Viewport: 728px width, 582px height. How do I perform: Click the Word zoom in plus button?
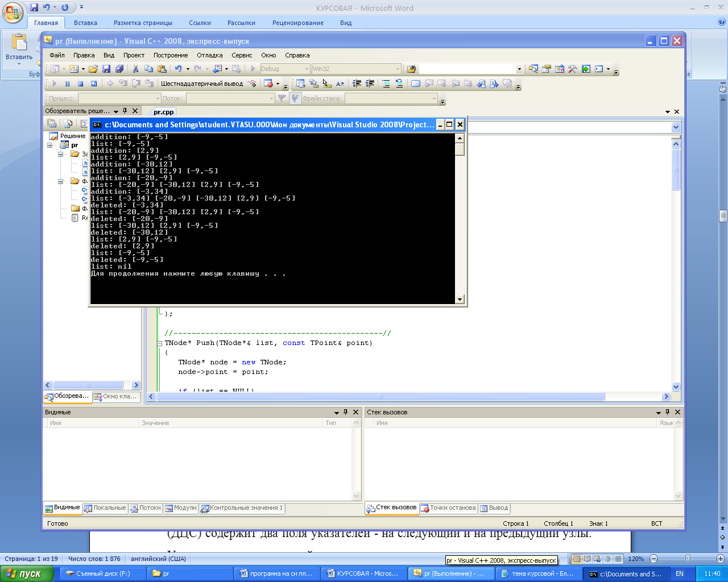tap(721, 559)
